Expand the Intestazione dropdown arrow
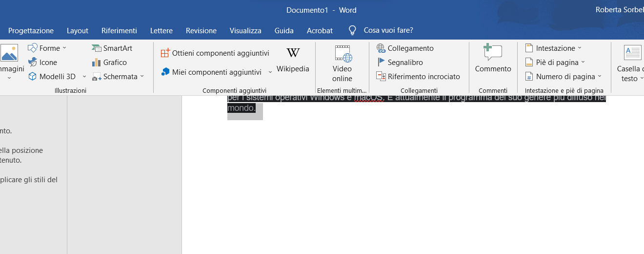The height and width of the screenshot is (254, 644). click(580, 48)
